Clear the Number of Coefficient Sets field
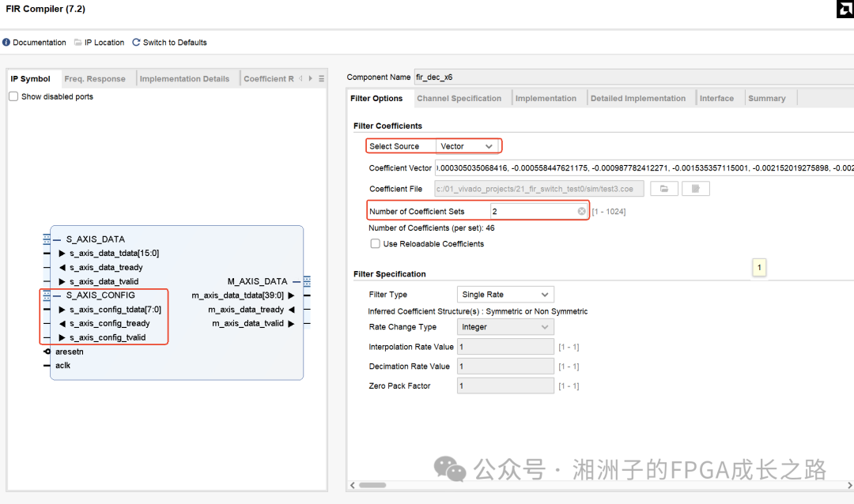The height and width of the screenshot is (504, 854). [x=582, y=211]
